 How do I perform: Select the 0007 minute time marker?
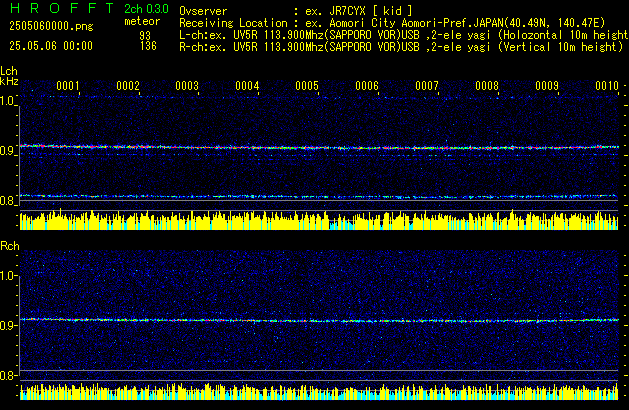[427, 86]
